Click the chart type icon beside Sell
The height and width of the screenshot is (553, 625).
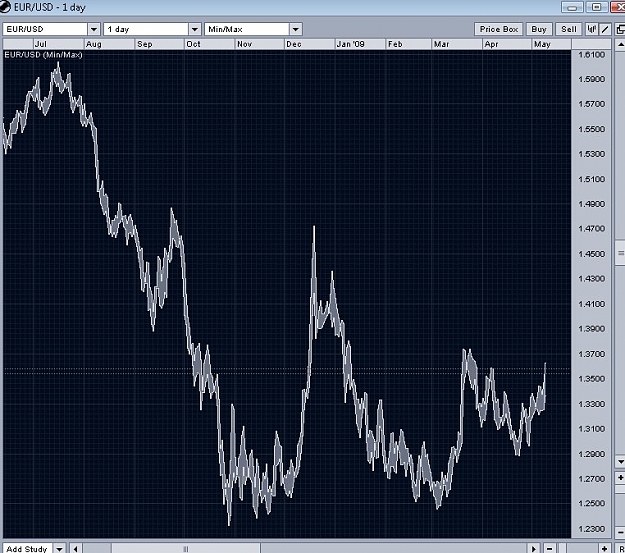point(592,29)
